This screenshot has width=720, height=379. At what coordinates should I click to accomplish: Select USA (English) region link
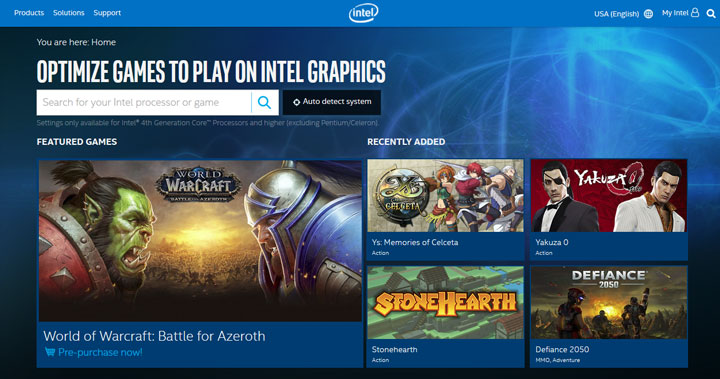(616, 14)
